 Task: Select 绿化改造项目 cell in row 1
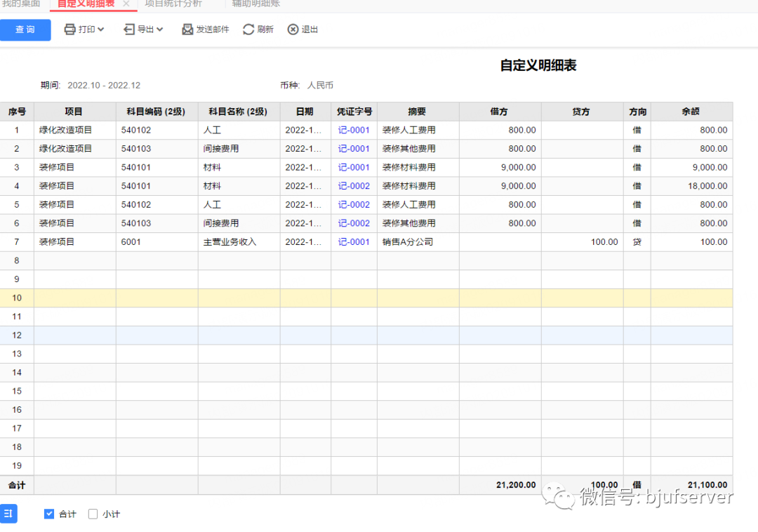pos(75,130)
